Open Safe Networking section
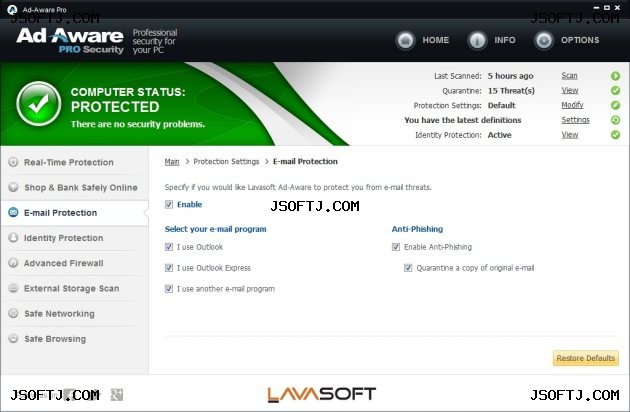 pyautogui.click(x=75, y=314)
